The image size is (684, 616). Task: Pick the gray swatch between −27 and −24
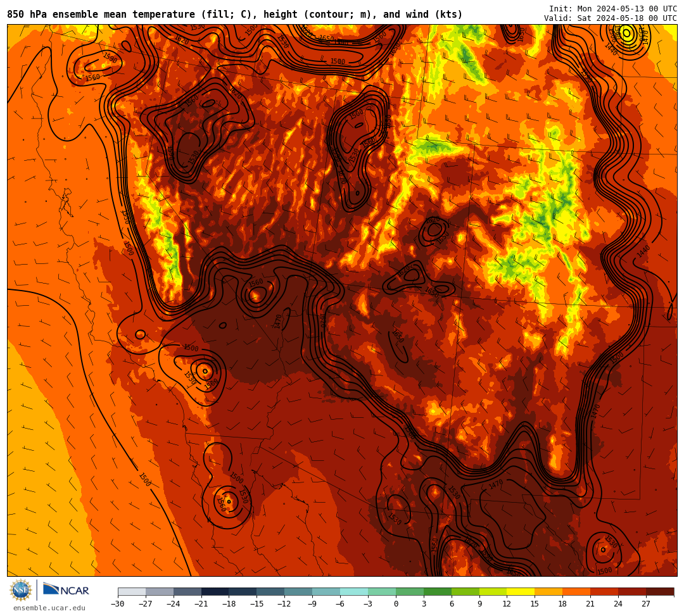coord(160,591)
